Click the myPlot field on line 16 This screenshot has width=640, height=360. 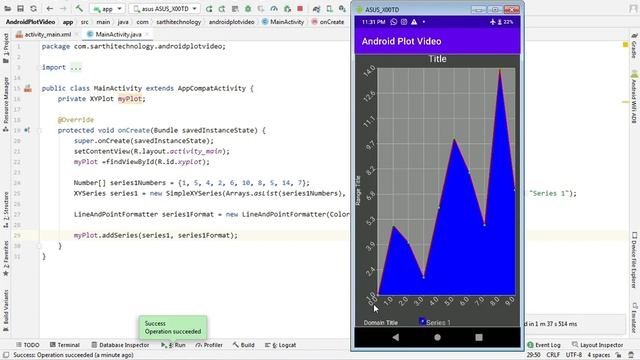pyautogui.click(x=130, y=99)
